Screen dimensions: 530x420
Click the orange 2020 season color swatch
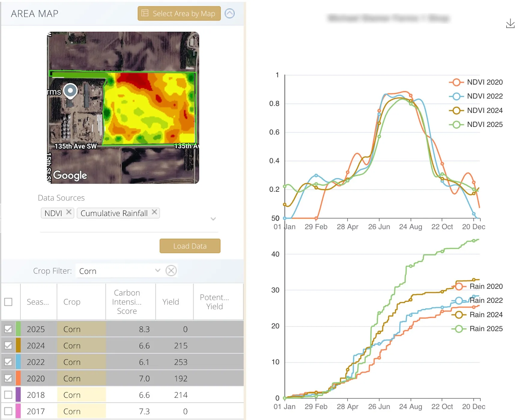[18, 379]
